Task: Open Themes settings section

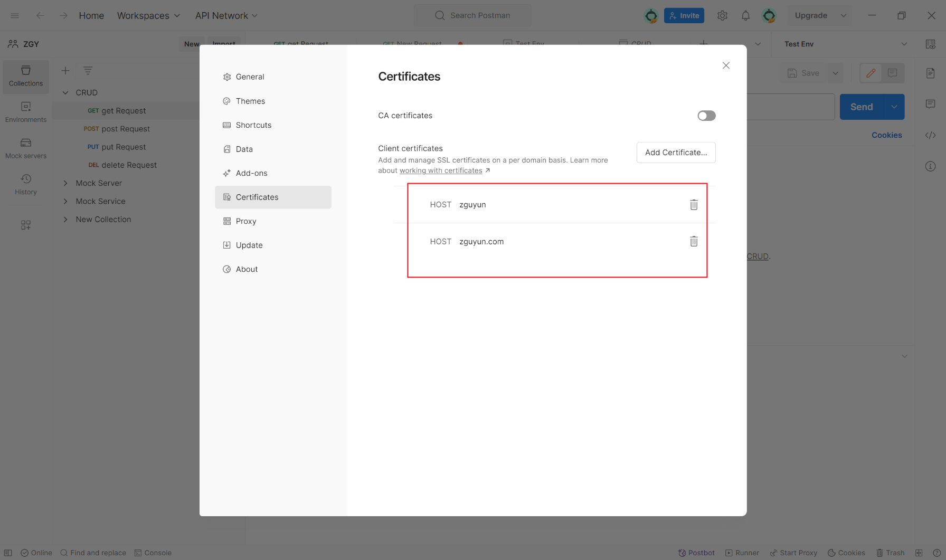Action: [x=273, y=101]
